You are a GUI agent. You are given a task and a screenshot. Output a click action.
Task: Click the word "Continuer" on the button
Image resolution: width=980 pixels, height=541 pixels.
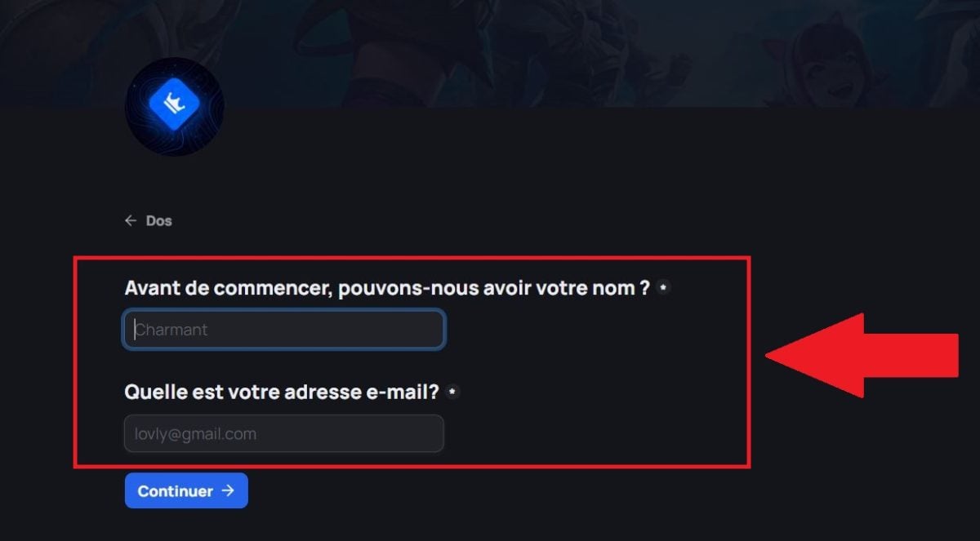pyautogui.click(x=175, y=491)
